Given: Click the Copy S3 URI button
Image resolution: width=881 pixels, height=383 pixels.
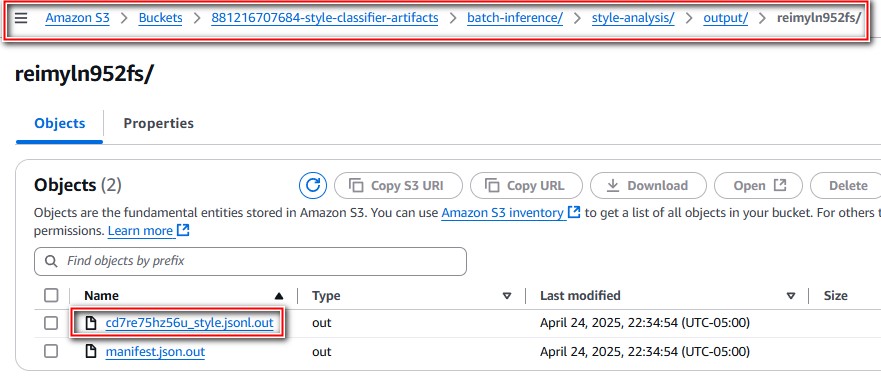Looking at the screenshot, I should (x=398, y=186).
